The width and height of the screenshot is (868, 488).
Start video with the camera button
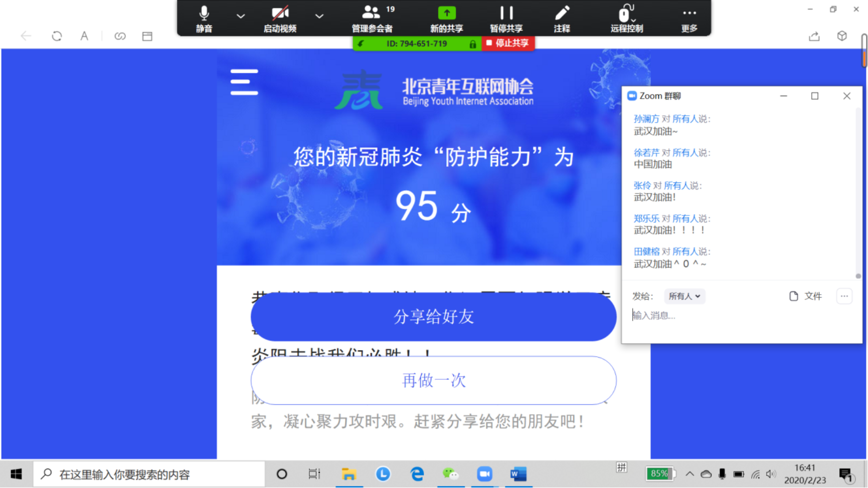tap(280, 18)
